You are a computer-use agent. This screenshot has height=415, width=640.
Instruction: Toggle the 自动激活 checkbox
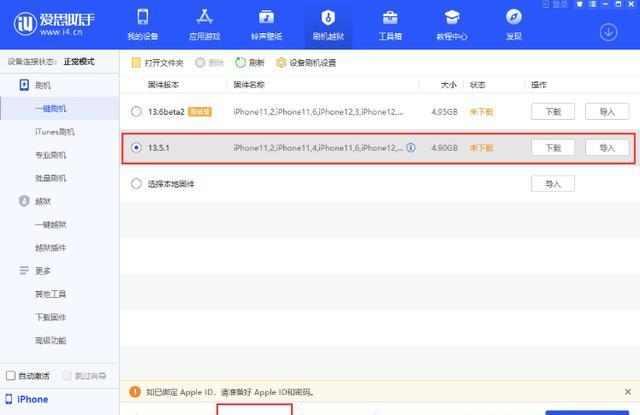(11, 375)
